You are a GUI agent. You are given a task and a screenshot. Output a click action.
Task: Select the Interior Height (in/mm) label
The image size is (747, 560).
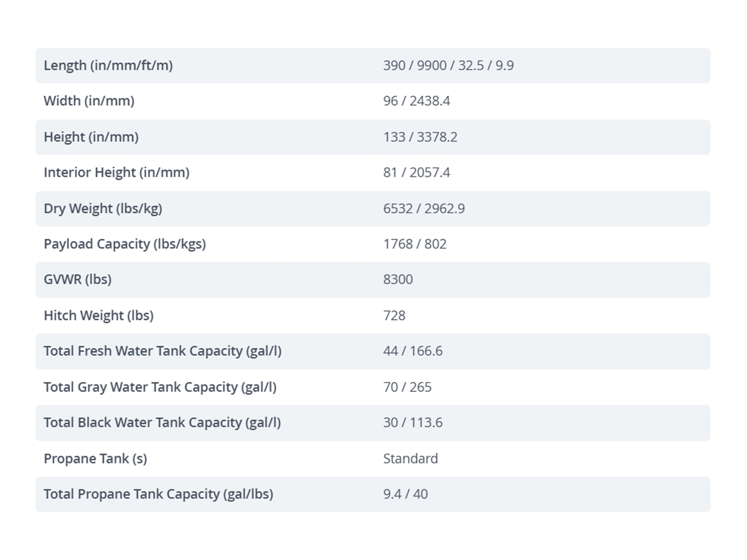pos(116,172)
